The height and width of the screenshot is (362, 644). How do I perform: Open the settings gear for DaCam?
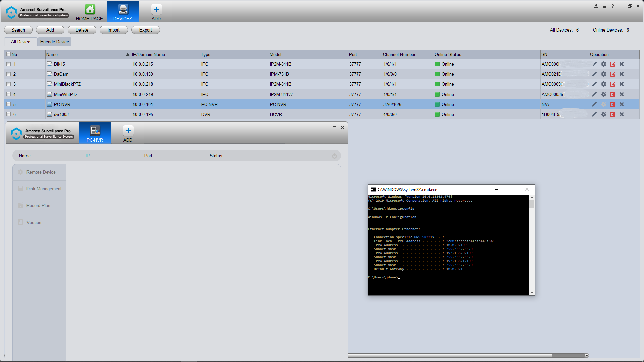point(604,74)
